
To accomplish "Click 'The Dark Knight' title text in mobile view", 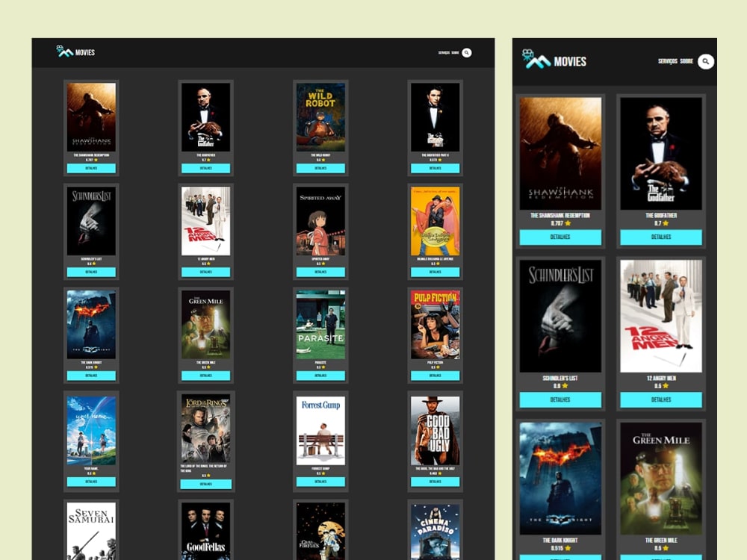I will point(560,541).
